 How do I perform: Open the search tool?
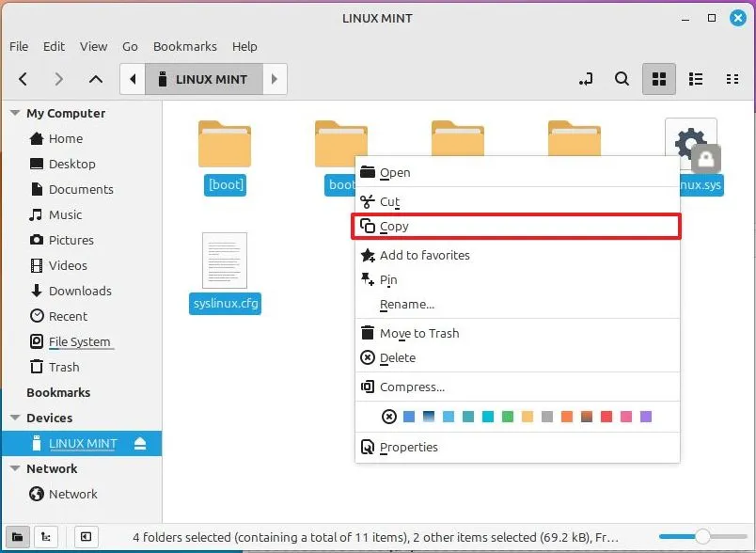coord(622,79)
